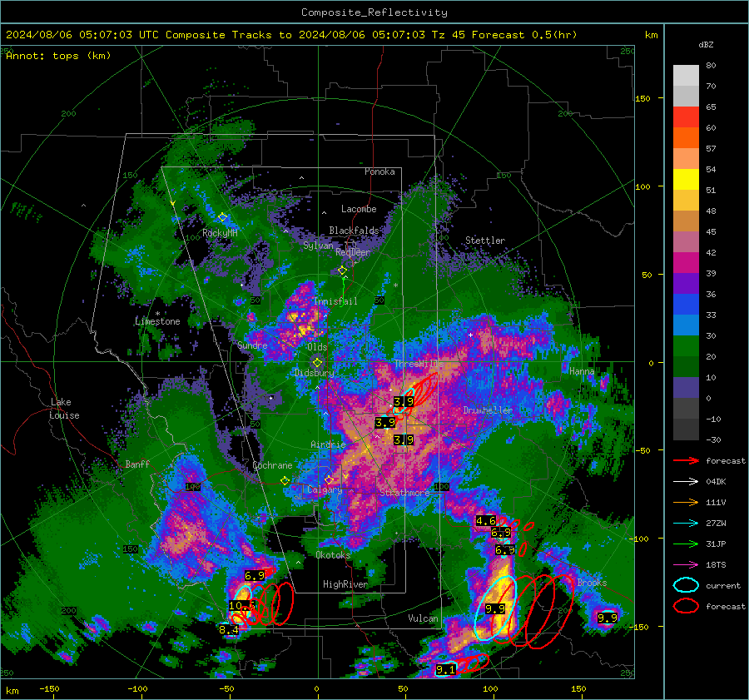Click the yellow diamond marker near RockyMH
Screen dimensions: 749x700
pyautogui.click(x=222, y=217)
